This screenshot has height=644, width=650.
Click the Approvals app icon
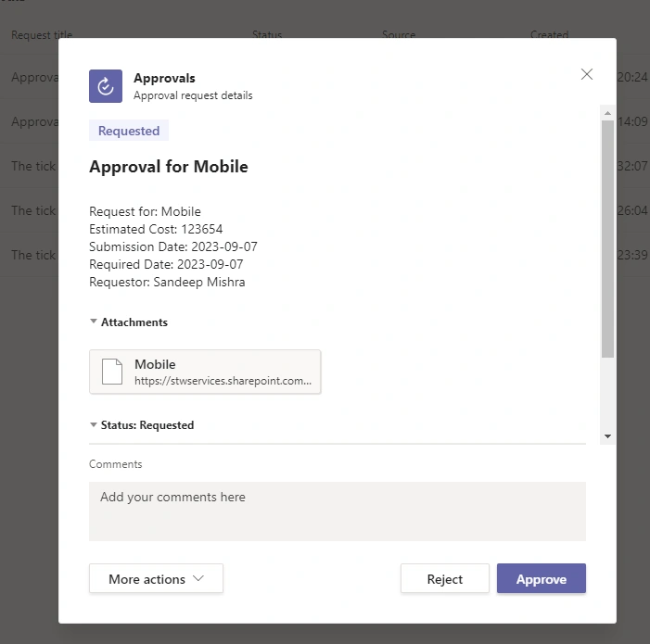[x=106, y=86]
